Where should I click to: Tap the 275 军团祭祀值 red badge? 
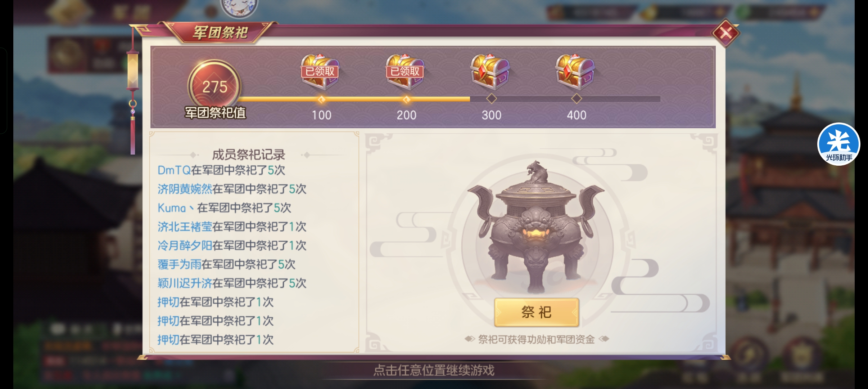214,86
